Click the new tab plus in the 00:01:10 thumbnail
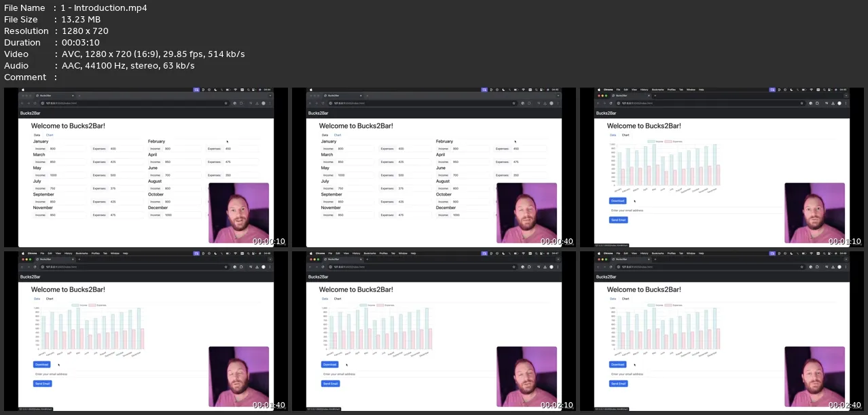Screen dimensions: 868x415 [x=655, y=96]
